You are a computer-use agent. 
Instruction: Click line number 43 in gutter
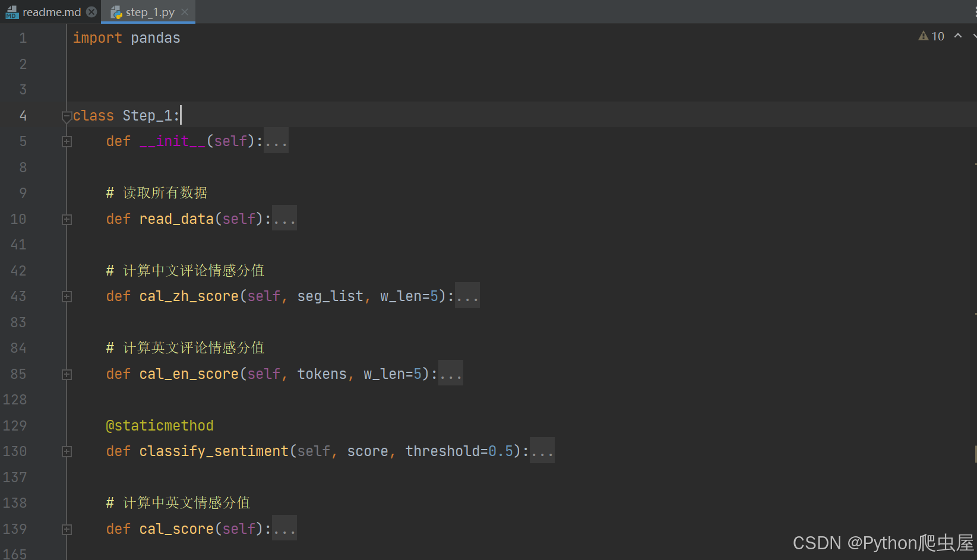pyautogui.click(x=18, y=296)
